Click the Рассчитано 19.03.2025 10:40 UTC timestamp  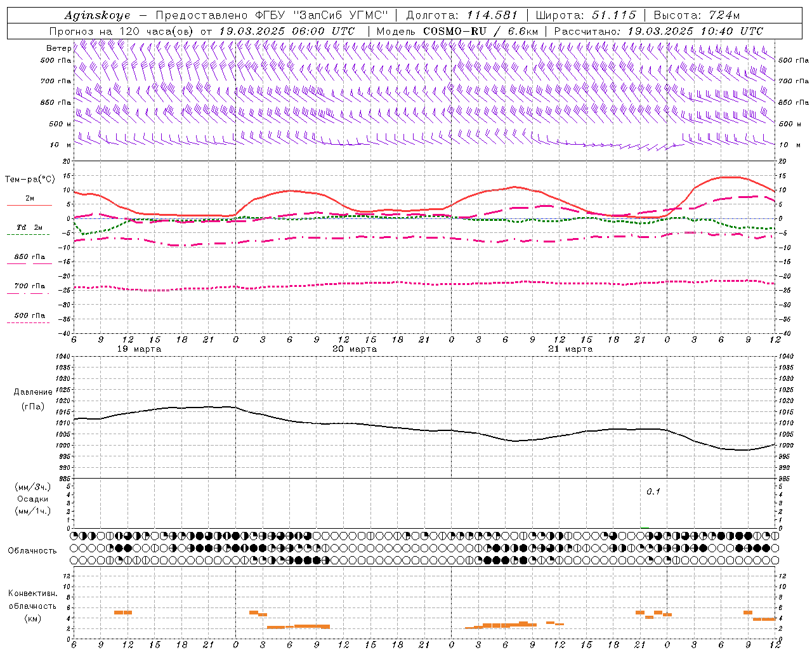(658, 31)
